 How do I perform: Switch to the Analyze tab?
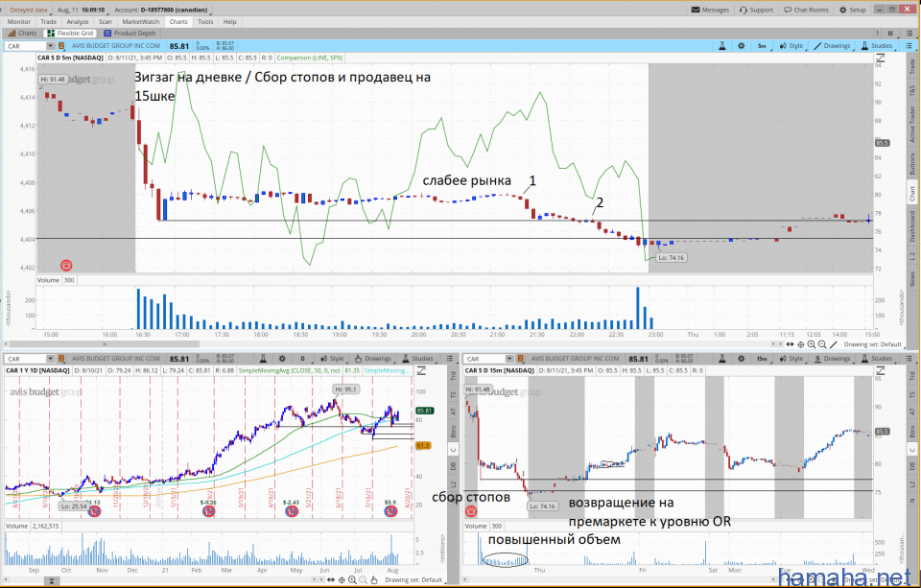click(78, 22)
